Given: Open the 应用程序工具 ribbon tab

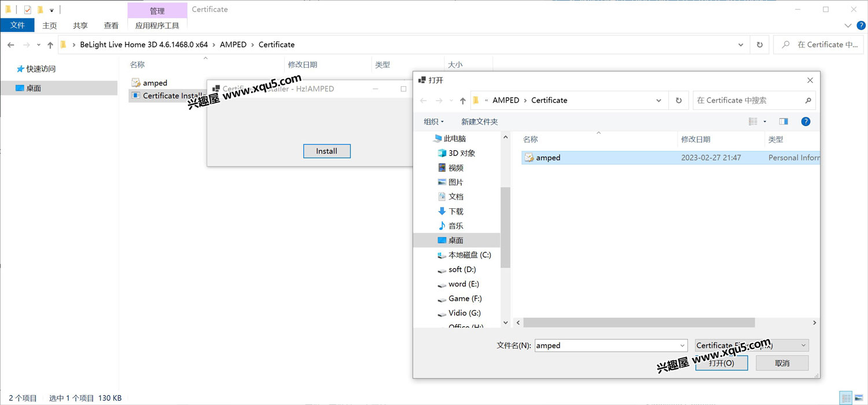Looking at the screenshot, I should pos(157,25).
